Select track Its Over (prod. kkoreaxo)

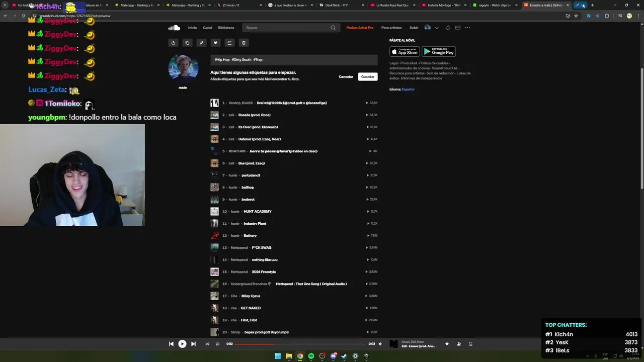(x=258, y=127)
